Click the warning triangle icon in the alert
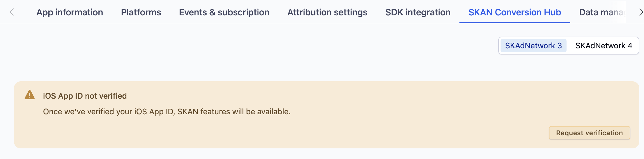644x159 pixels. (30, 95)
